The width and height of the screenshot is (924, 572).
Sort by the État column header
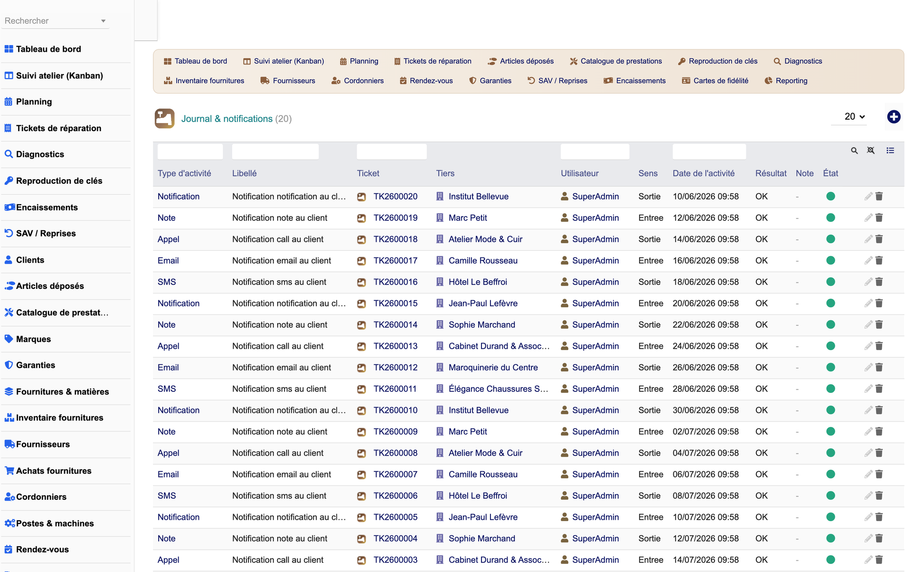tap(830, 173)
